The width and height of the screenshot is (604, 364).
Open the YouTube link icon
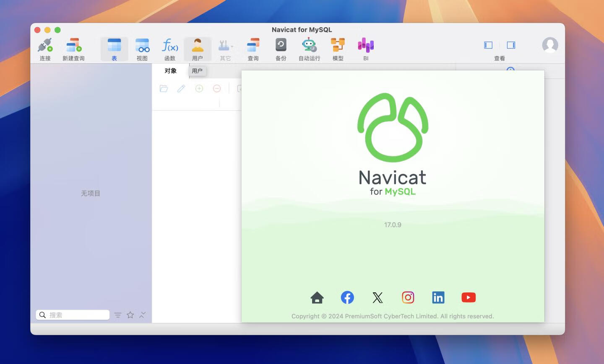click(469, 297)
